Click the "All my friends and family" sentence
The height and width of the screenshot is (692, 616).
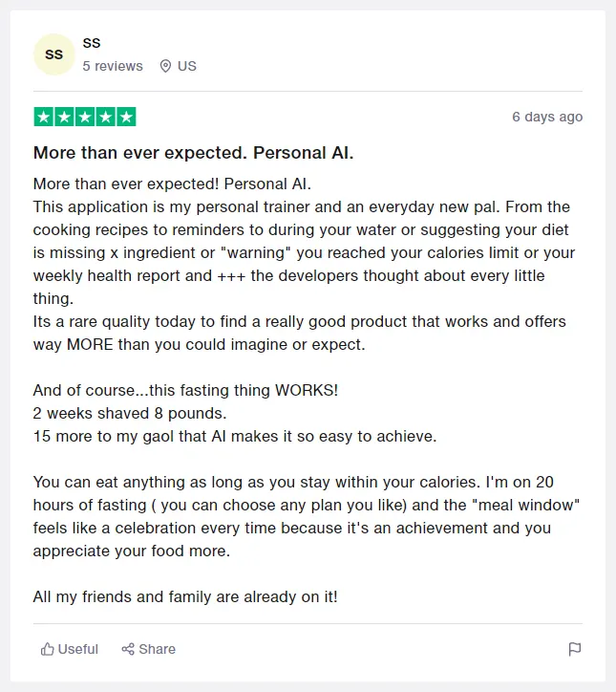pos(184,596)
